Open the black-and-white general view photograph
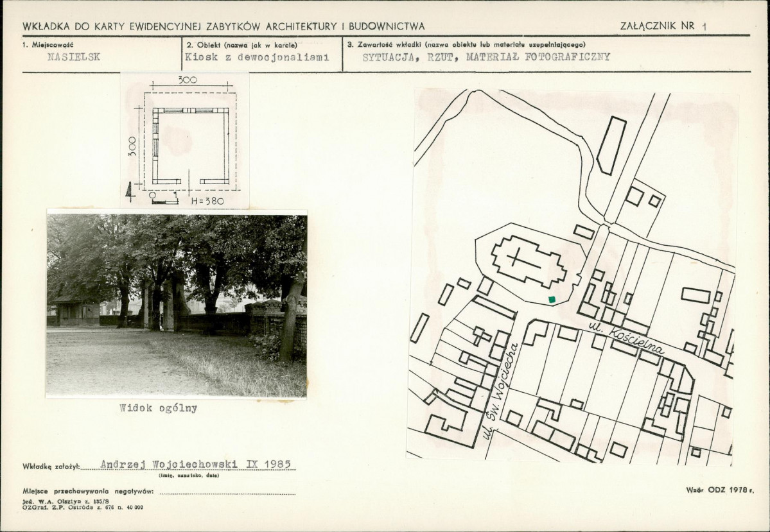Viewport: 770px width, 532px height. coord(177,304)
